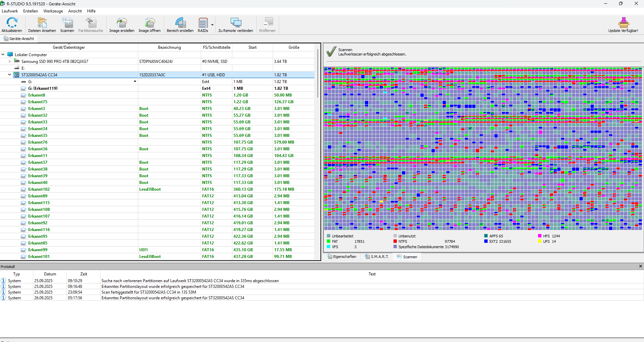Click the Update Verfügbar icon
This screenshot has height=342, width=644.
[623, 23]
